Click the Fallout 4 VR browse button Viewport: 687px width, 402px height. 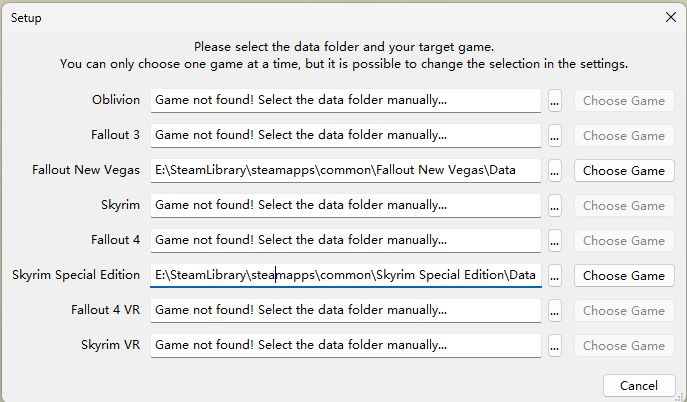click(x=555, y=311)
